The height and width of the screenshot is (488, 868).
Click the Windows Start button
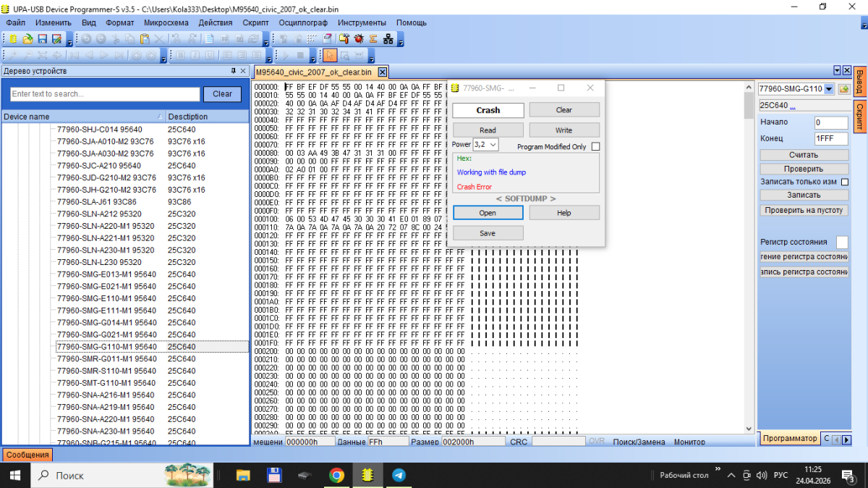click(14, 475)
